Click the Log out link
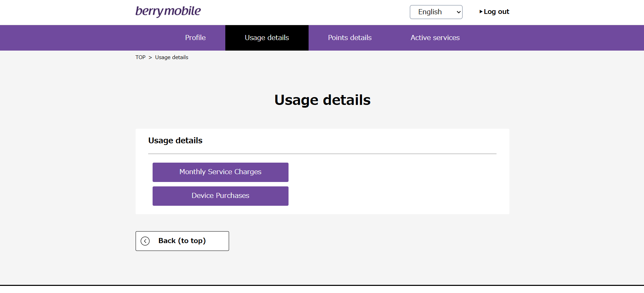Screen dimensions: 644x293 494,12
